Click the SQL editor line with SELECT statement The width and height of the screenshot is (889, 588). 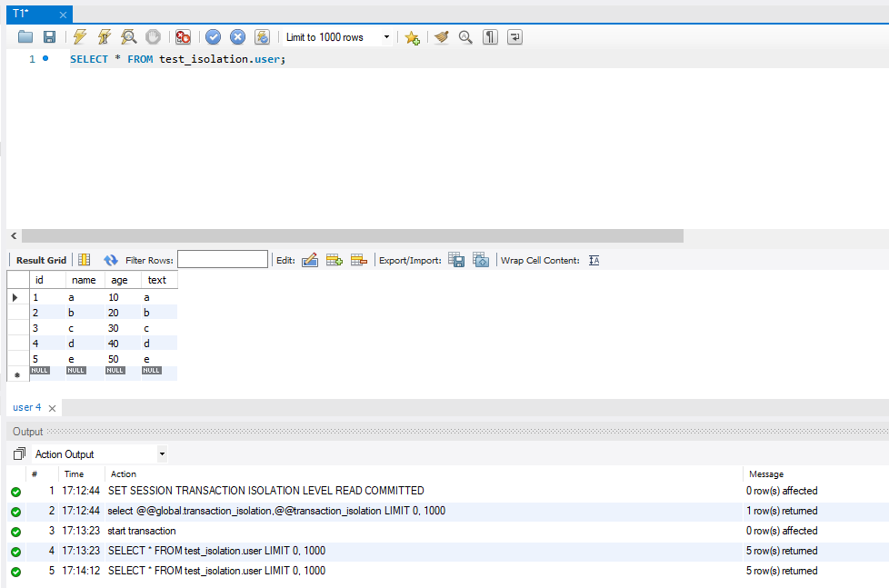(x=178, y=59)
